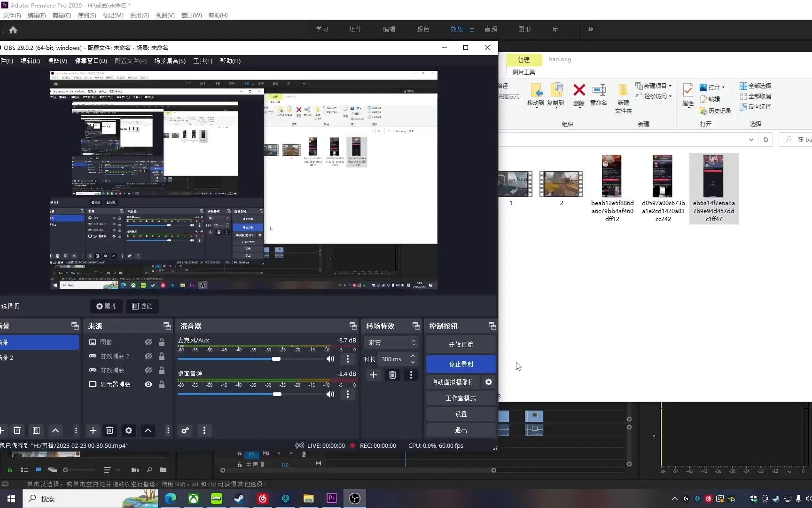Start the virtual camera button
812x508 pixels.
453,382
